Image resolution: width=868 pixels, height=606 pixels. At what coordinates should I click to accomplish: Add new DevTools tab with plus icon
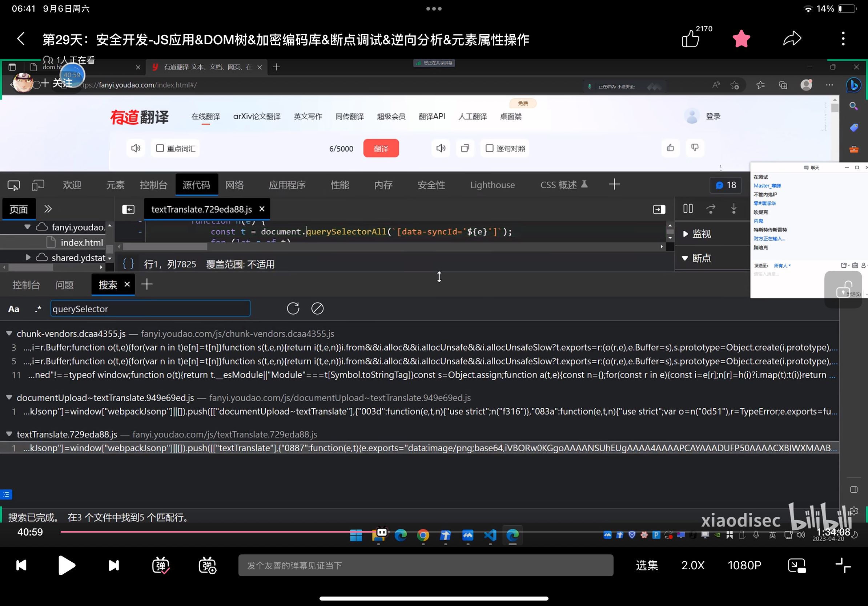(614, 184)
